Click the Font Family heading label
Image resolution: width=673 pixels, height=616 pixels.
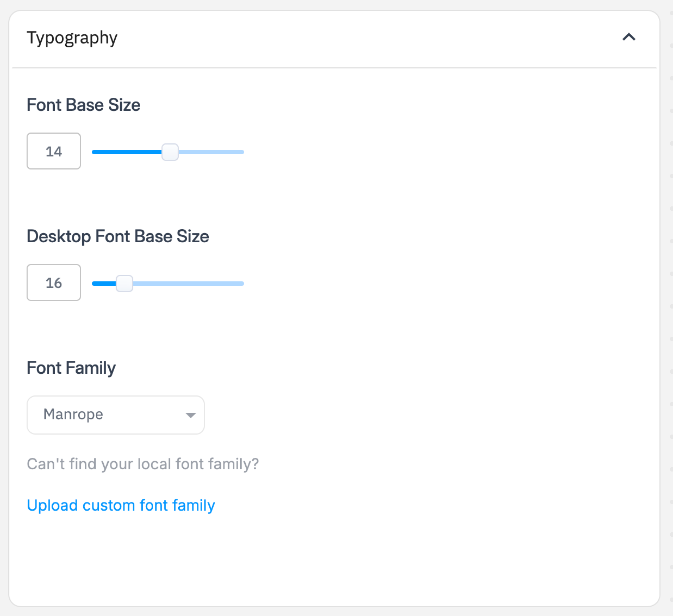[x=71, y=368]
